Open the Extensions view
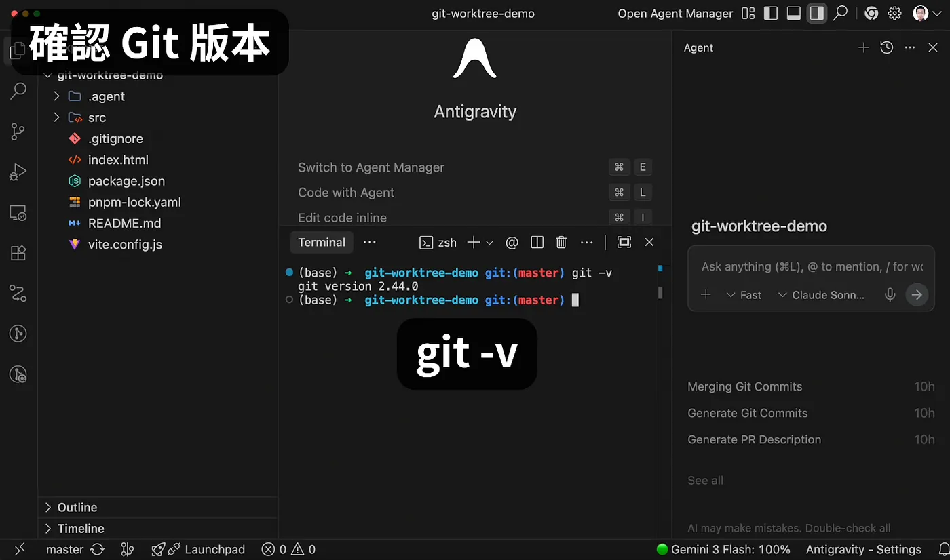Image resolution: width=950 pixels, height=560 pixels. (x=18, y=253)
